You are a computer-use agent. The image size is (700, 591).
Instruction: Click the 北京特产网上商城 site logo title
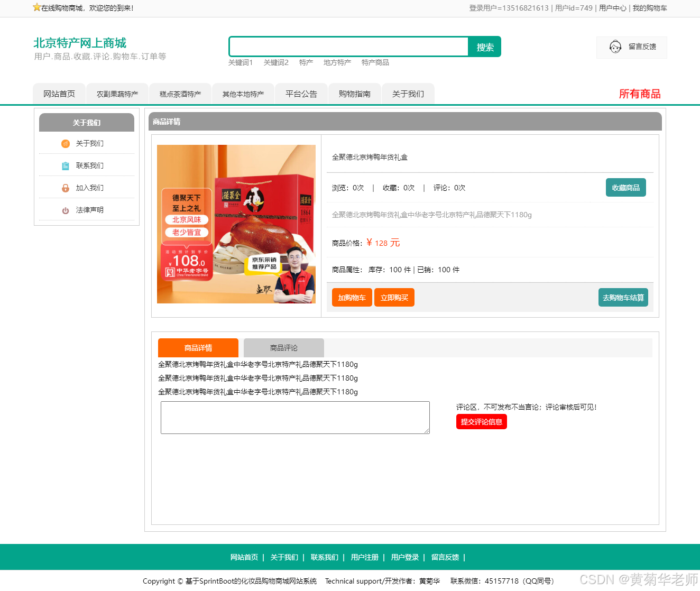80,43
